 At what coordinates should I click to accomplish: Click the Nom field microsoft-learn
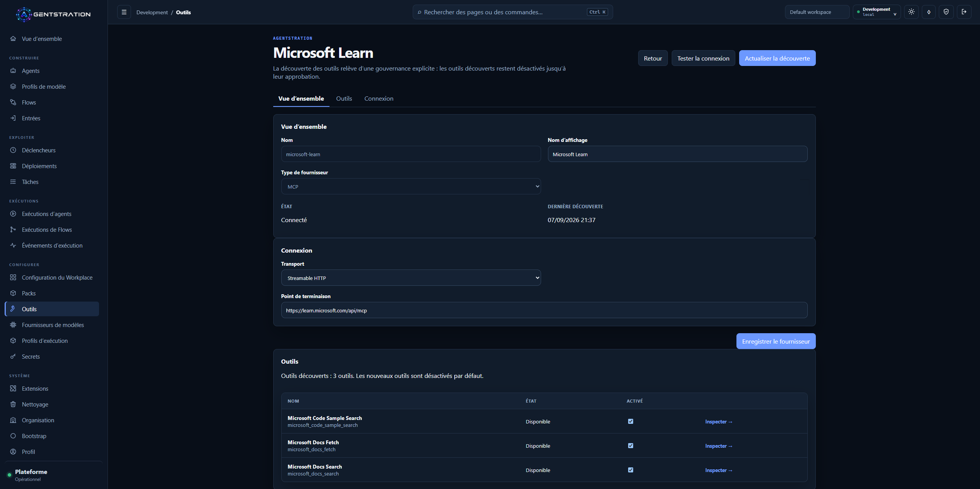[411, 154]
